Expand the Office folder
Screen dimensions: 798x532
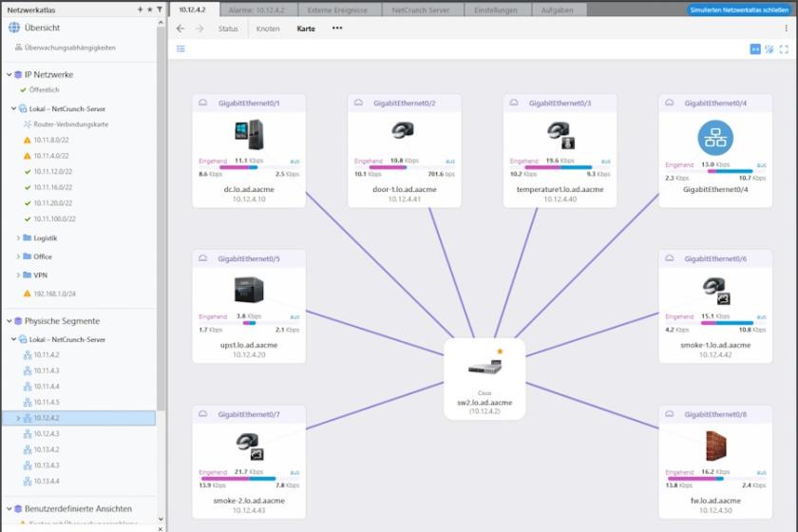18,256
